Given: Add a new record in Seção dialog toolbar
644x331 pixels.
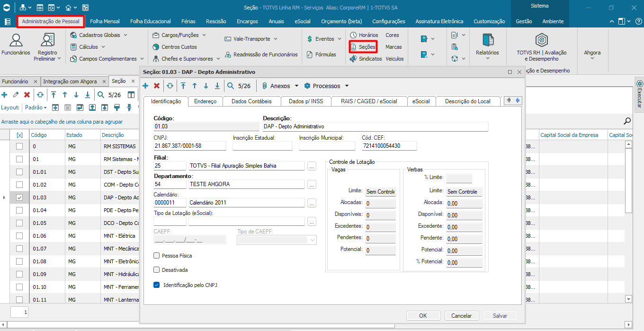Looking at the screenshot, I should click(x=146, y=86).
